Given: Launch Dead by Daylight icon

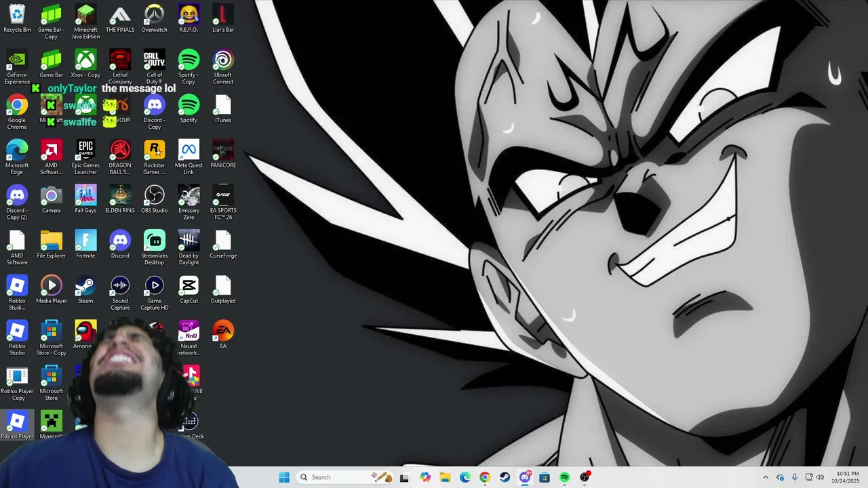Looking at the screenshot, I should click(189, 248).
